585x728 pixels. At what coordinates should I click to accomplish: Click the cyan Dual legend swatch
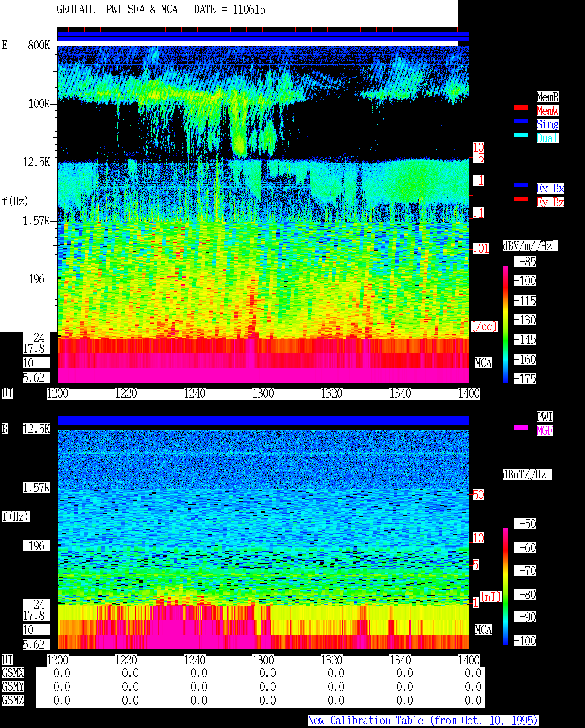521,135
